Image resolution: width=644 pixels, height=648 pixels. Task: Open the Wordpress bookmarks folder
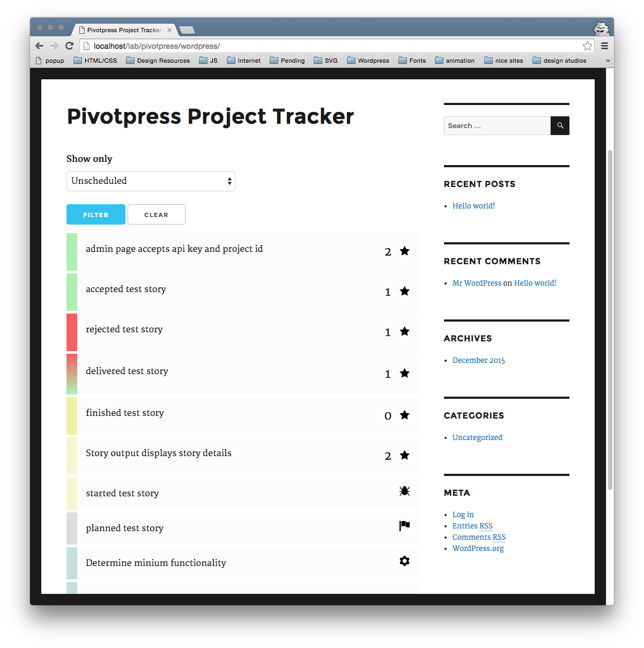pyautogui.click(x=368, y=61)
